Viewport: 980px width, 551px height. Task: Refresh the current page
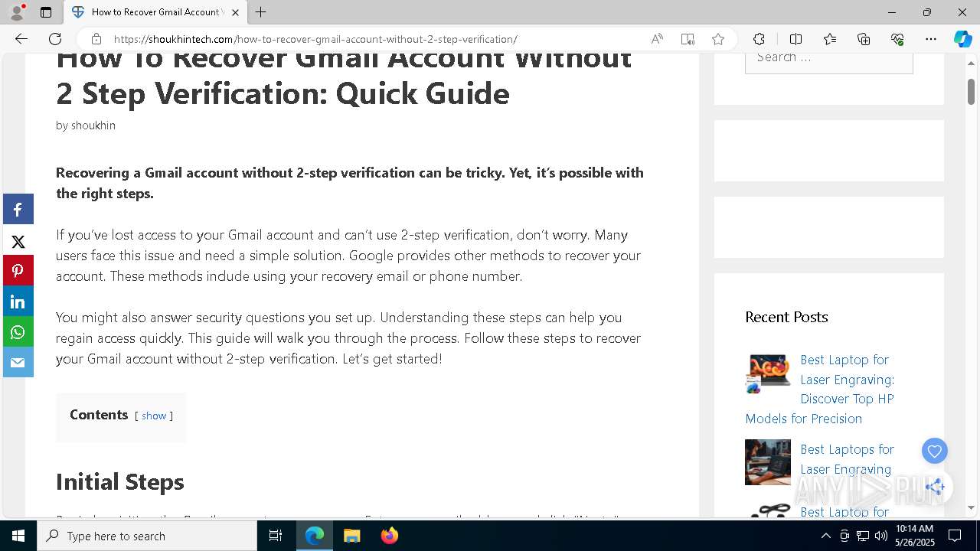pos(55,39)
